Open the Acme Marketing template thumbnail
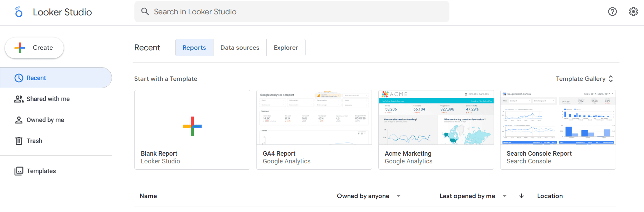The image size is (644, 212). [436, 118]
